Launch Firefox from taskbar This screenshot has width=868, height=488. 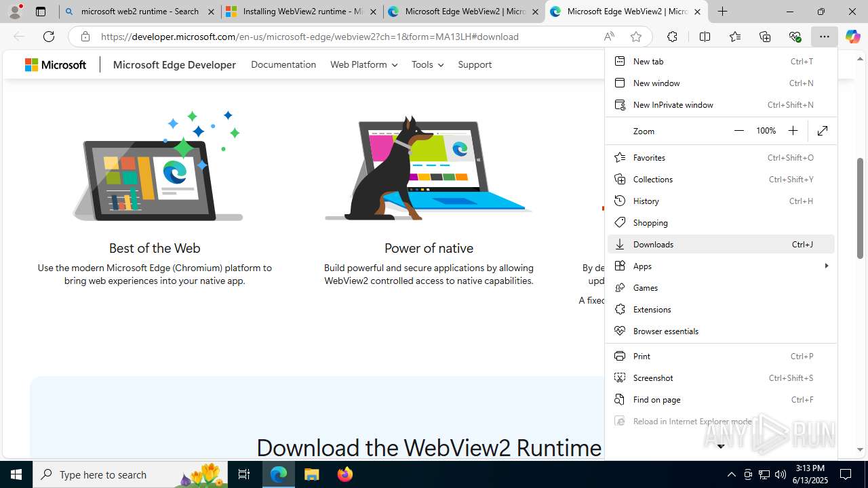pyautogui.click(x=345, y=474)
